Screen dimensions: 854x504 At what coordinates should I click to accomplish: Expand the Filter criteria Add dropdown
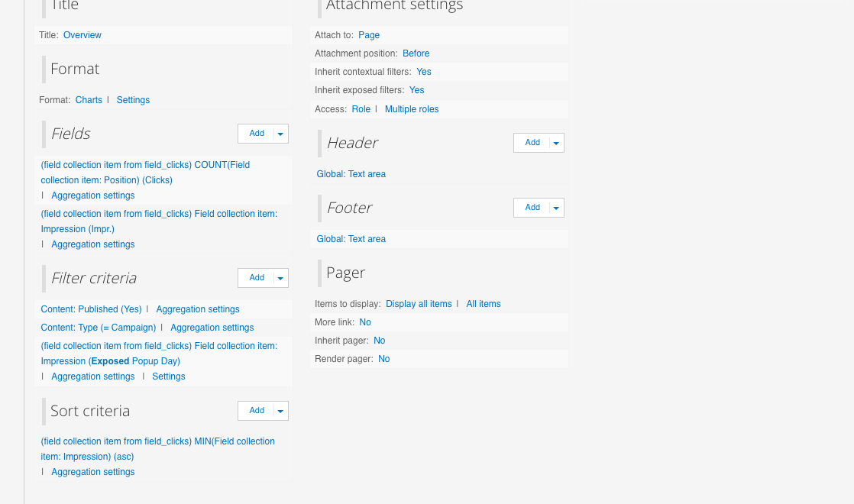coord(281,277)
